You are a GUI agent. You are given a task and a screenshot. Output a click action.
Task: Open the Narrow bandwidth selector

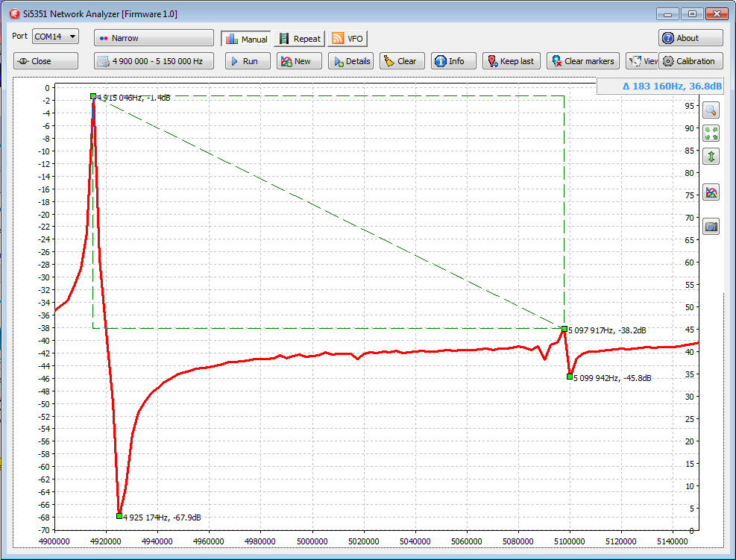pyautogui.click(x=154, y=38)
